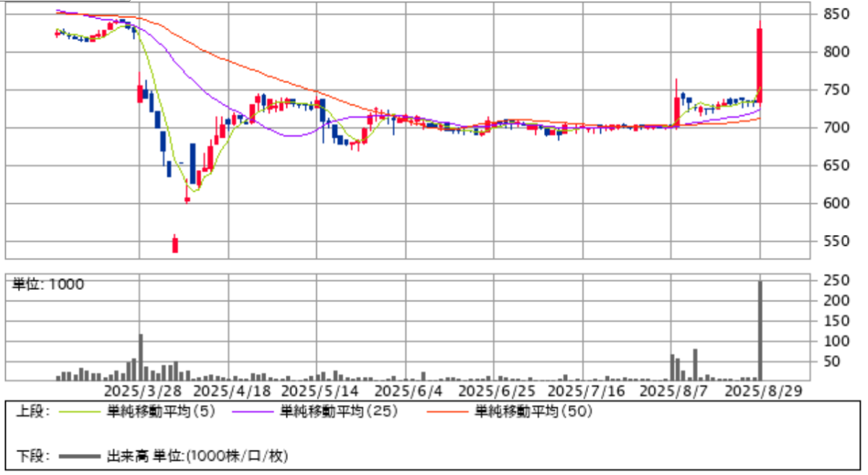Click the 600 price axis label

point(835,203)
